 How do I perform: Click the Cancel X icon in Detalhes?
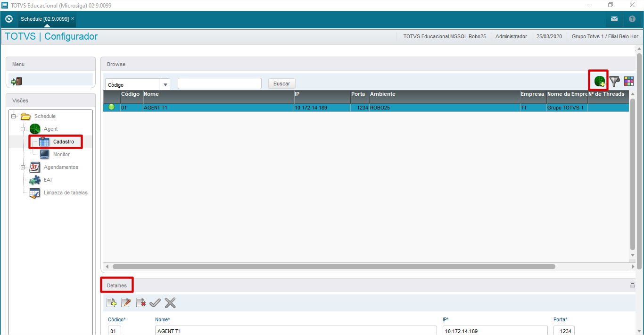tap(170, 303)
